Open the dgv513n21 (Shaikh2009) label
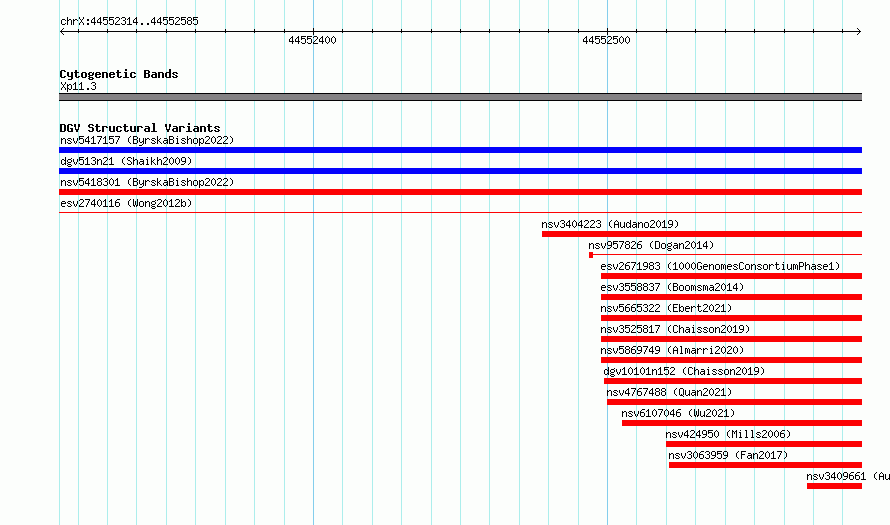 click(x=126, y=161)
